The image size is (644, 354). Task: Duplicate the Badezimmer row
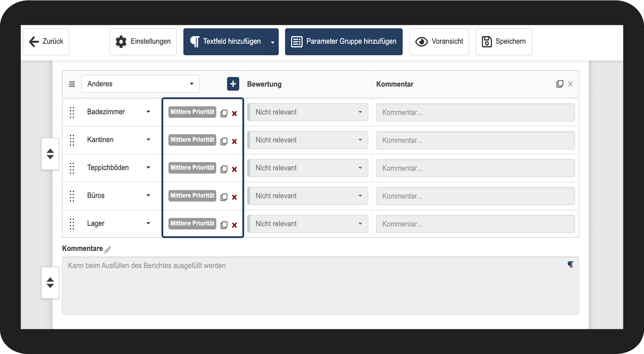[224, 113]
